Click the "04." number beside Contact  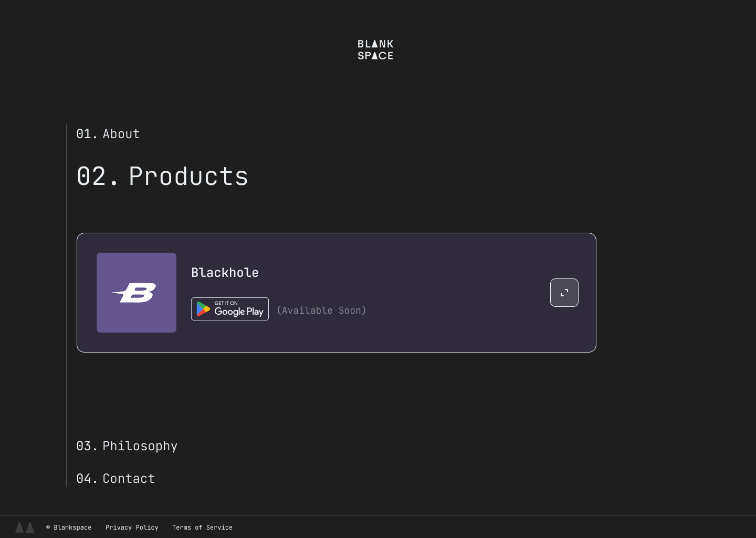click(x=87, y=479)
